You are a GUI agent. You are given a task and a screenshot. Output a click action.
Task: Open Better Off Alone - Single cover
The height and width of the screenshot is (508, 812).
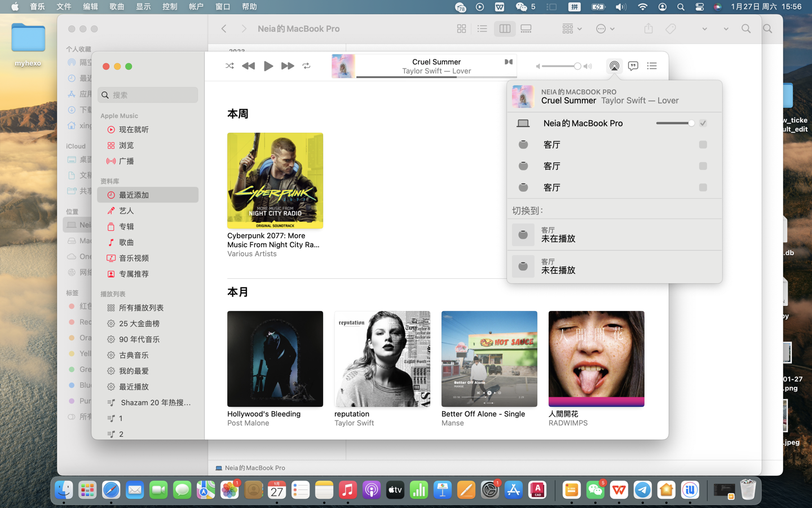(x=489, y=359)
